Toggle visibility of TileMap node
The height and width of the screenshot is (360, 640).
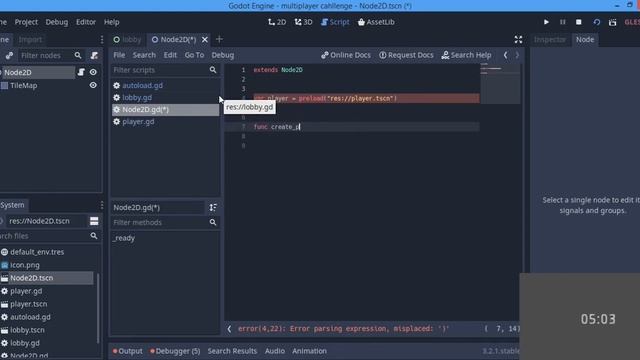pyautogui.click(x=93, y=85)
